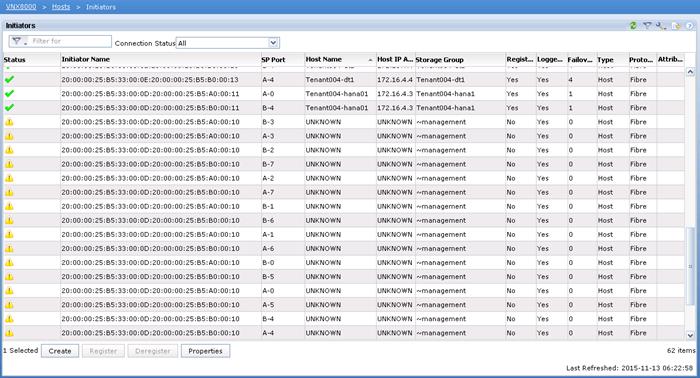Image resolution: width=700 pixels, height=378 pixels.
Task: Click green check status of Tenant004-hana01 A-0 row
Action: coord(9,94)
